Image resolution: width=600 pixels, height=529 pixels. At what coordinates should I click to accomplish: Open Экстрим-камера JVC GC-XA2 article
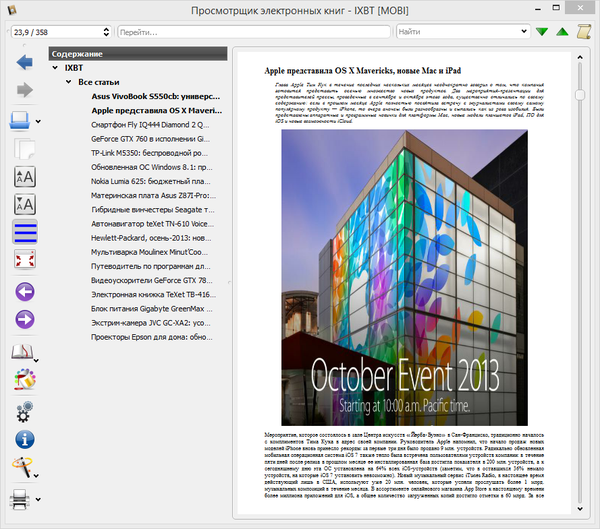click(x=151, y=323)
